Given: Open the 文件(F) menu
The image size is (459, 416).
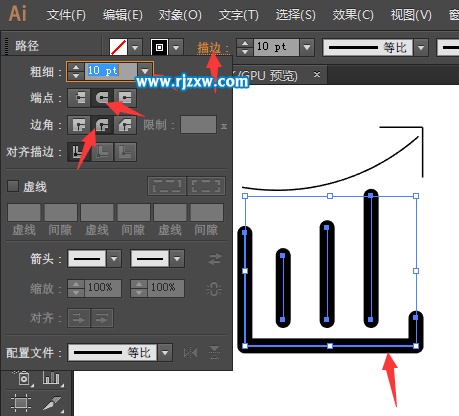Looking at the screenshot, I should pos(66,15).
